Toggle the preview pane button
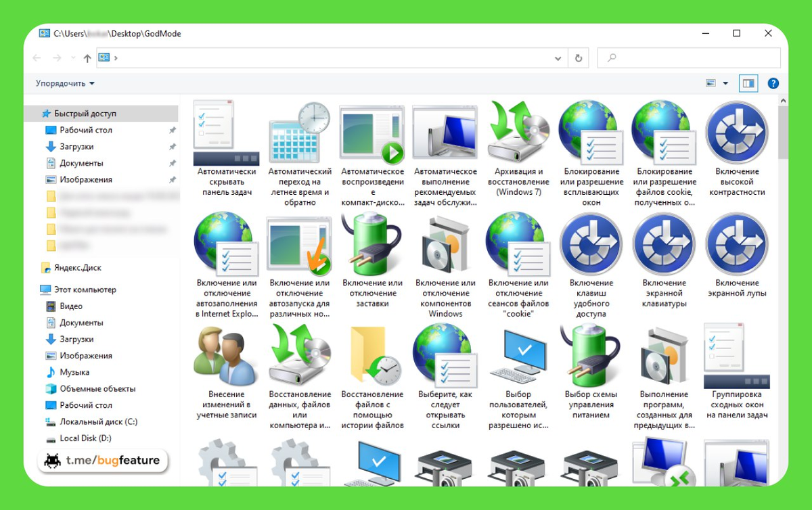Viewport: 812px width, 510px height. pyautogui.click(x=748, y=83)
